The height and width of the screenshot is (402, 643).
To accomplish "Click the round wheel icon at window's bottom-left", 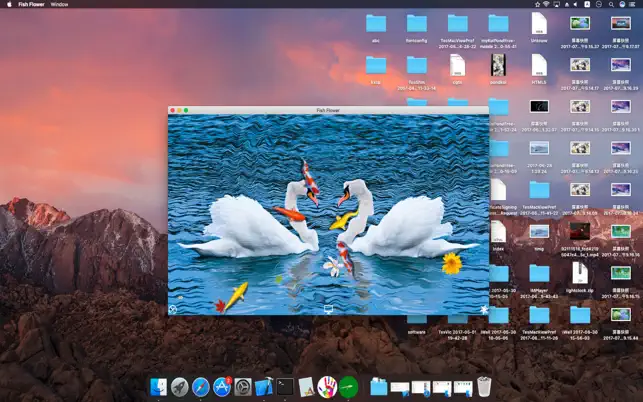I will pos(173,309).
